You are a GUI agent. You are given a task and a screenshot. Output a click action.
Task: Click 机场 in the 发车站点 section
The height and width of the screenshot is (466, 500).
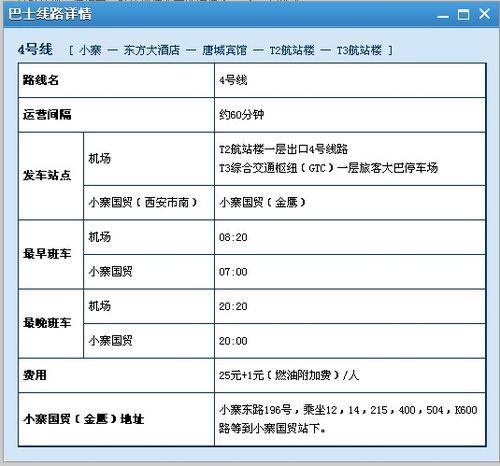99,158
